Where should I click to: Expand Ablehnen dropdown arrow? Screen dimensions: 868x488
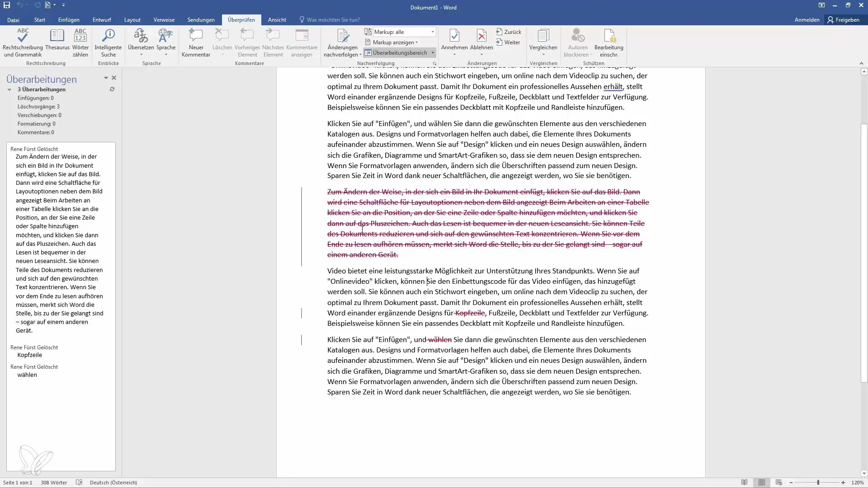pyautogui.click(x=481, y=55)
